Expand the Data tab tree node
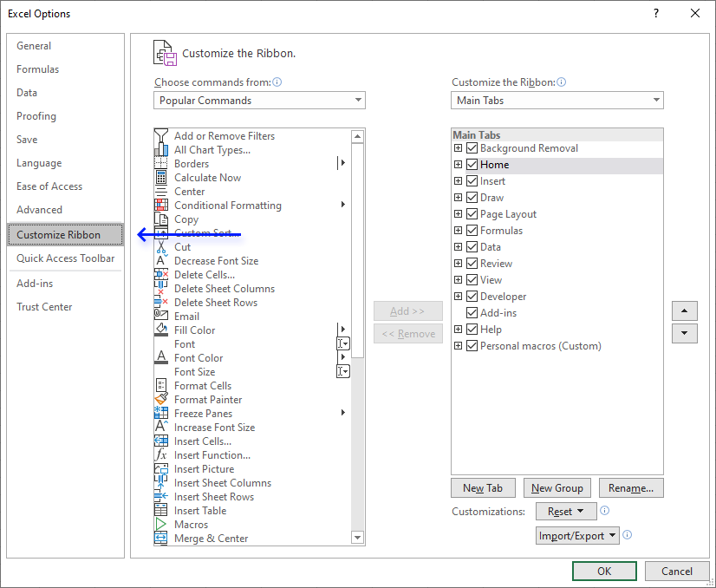This screenshot has width=716, height=588. coord(458,246)
